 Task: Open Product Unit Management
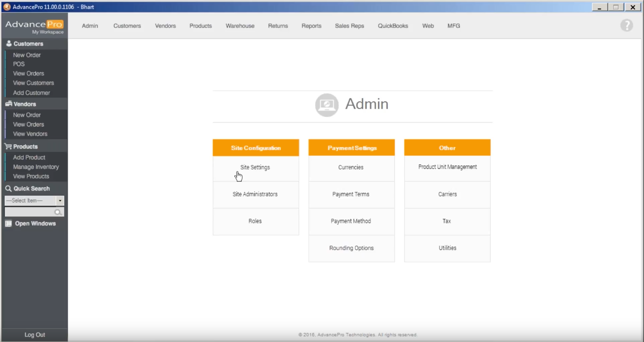pyautogui.click(x=447, y=167)
